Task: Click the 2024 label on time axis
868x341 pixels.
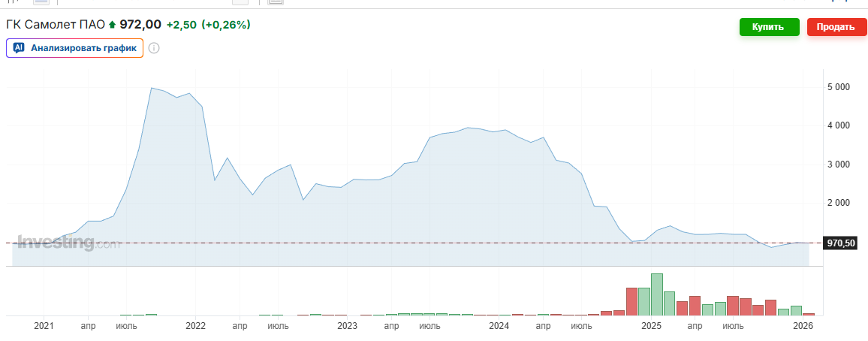Action: tap(499, 327)
